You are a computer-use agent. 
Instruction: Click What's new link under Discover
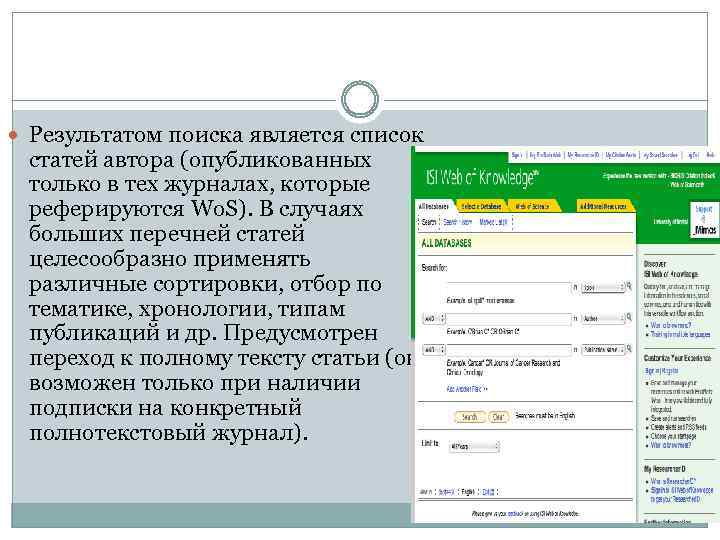670,325
